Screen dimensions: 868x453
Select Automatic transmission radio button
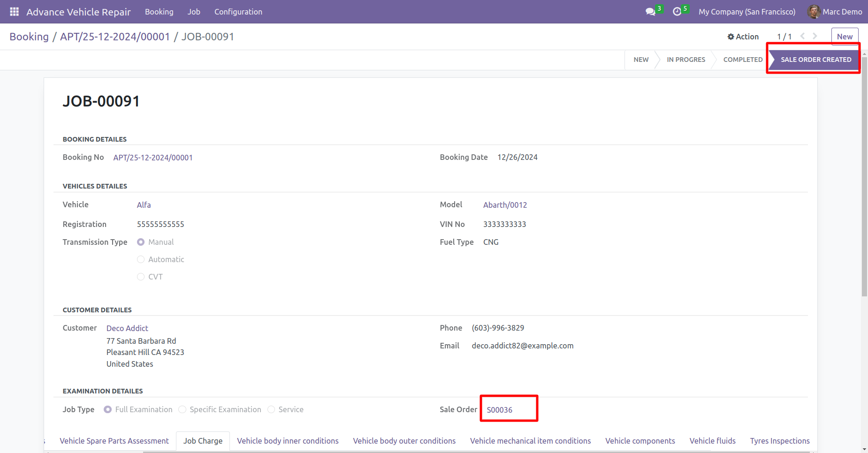click(141, 259)
